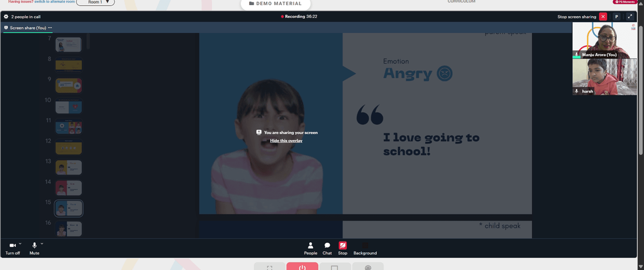This screenshot has height=270, width=644.
Task: Click the You are sharing your screen icon
Action: pos(259,132)
